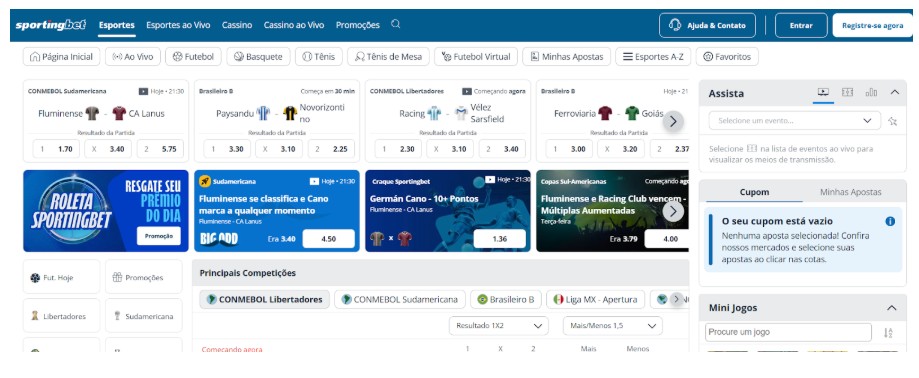Select 1.36 odds for Germán Cano
The width and height of the screenshot is (919, 378).
coord(499,239)
